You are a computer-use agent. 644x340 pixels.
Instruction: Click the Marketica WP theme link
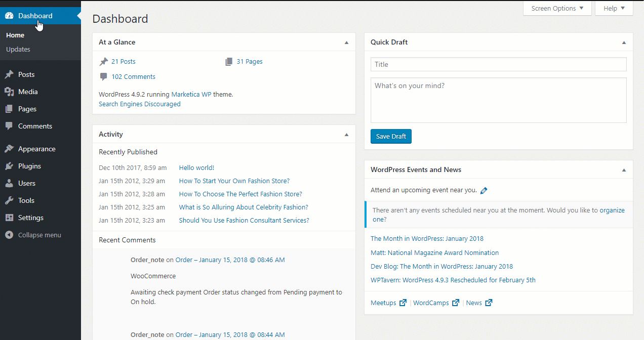[x=191, y=94]
